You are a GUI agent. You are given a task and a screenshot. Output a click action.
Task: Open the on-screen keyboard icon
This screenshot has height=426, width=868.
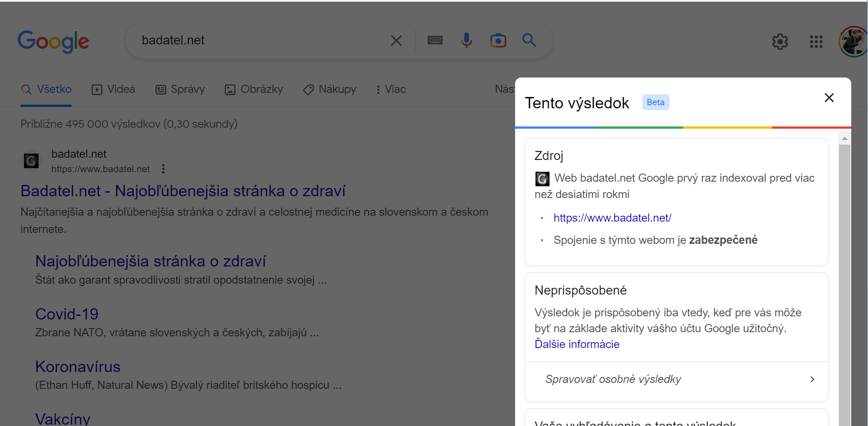pyautogui.click(x=435, y=41)
